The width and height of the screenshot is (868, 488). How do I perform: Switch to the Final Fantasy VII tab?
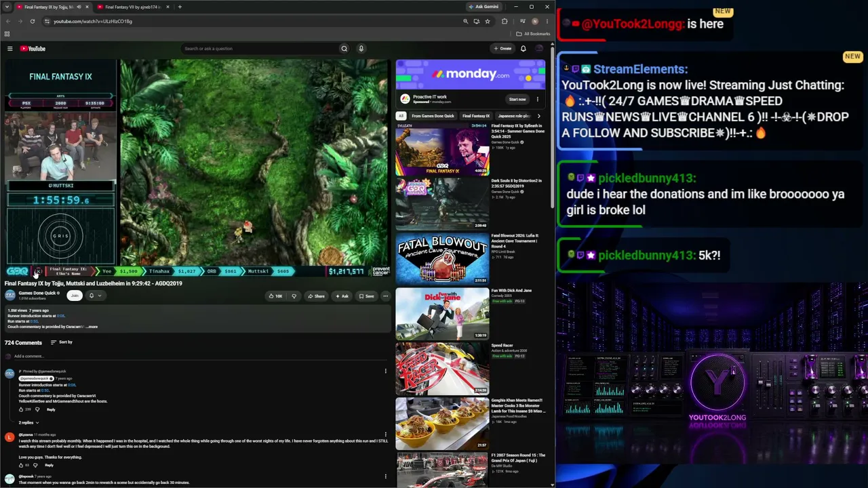[x=133, y=7]
